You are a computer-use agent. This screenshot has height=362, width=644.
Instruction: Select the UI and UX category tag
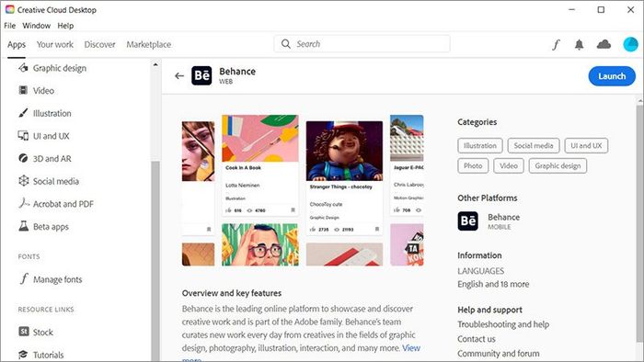[x=586, y=145]
